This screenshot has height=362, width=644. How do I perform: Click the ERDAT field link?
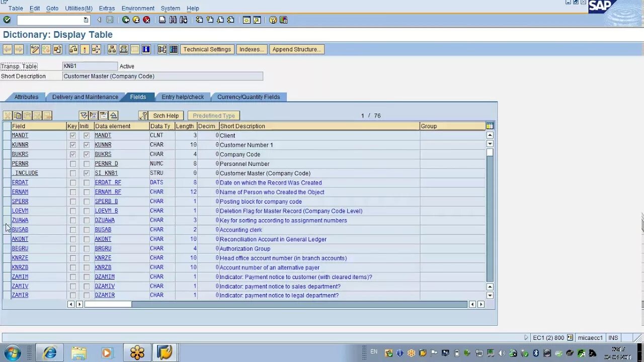20,183
